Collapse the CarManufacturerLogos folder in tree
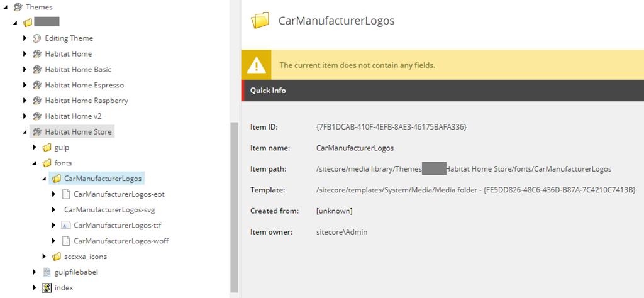Image resolution: width=644 pixels, height=298 pixels. 44,179
